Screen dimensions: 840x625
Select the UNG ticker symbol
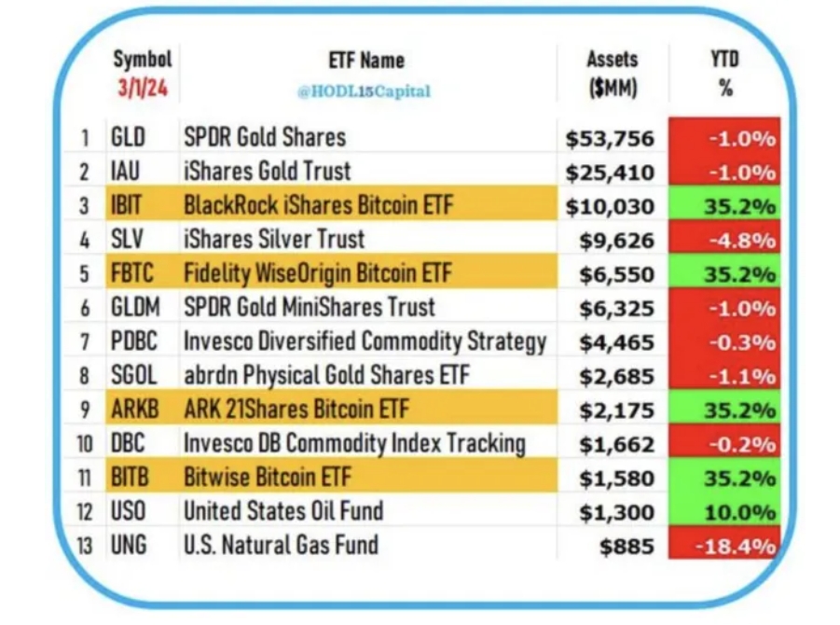pos(128,545)
